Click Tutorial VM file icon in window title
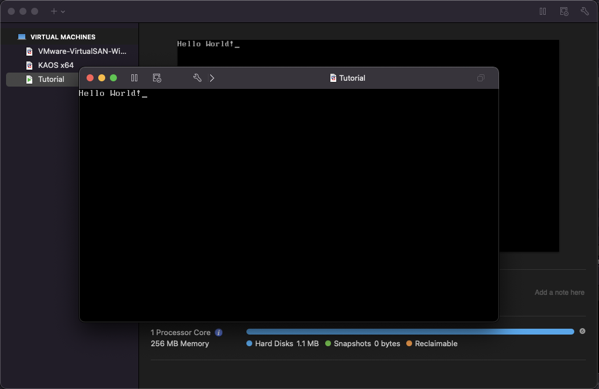This screenshot has height=389, width=599. point(333,78)
